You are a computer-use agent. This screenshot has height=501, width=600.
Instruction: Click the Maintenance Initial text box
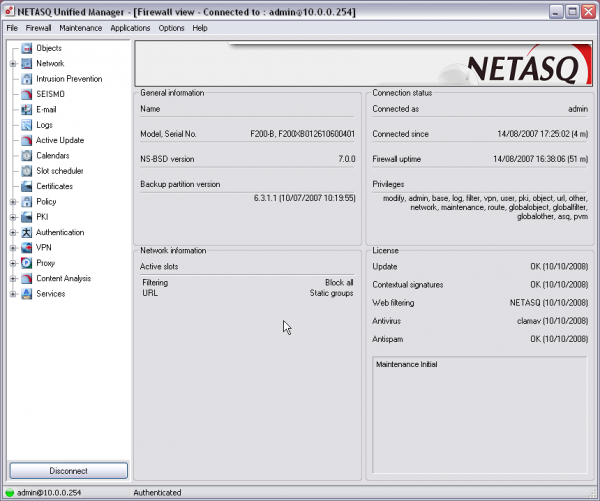click(x=479, y=415)
